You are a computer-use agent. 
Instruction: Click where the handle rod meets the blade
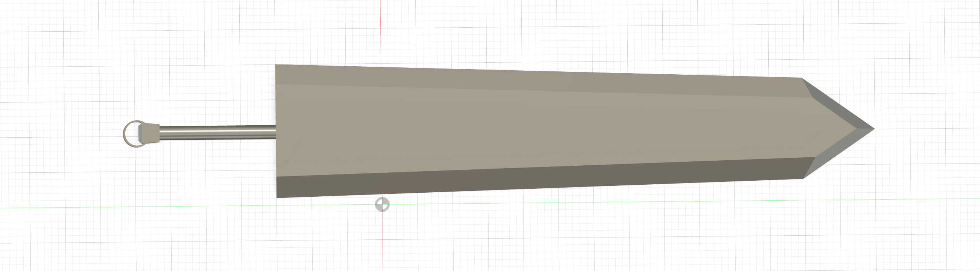click(276, 132)
